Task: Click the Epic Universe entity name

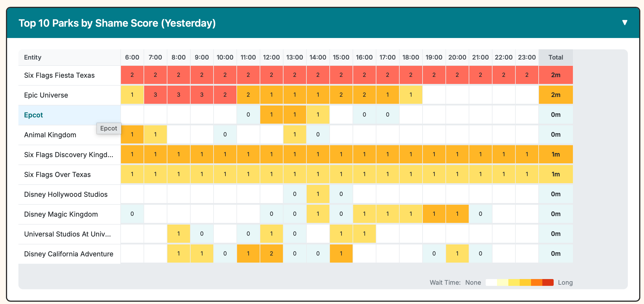Action: (46, 95)
